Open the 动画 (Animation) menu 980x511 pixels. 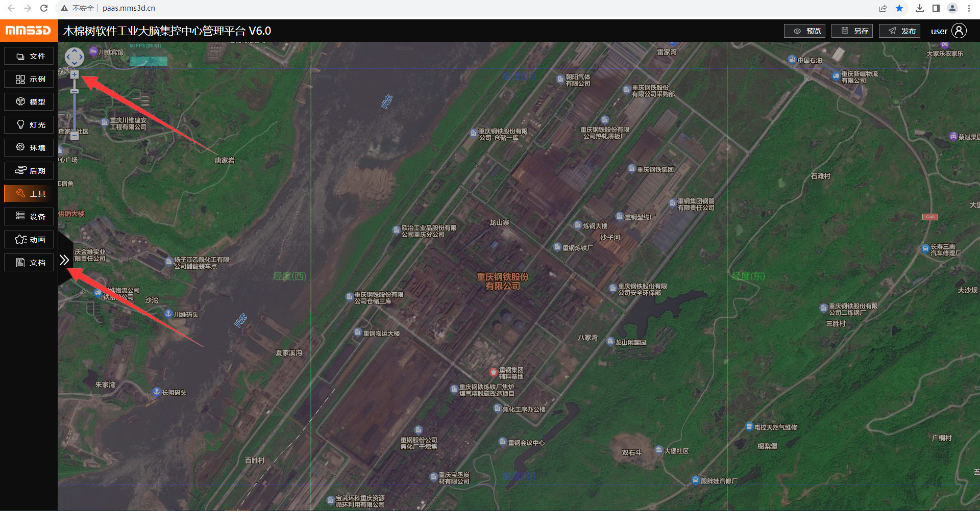29,240
